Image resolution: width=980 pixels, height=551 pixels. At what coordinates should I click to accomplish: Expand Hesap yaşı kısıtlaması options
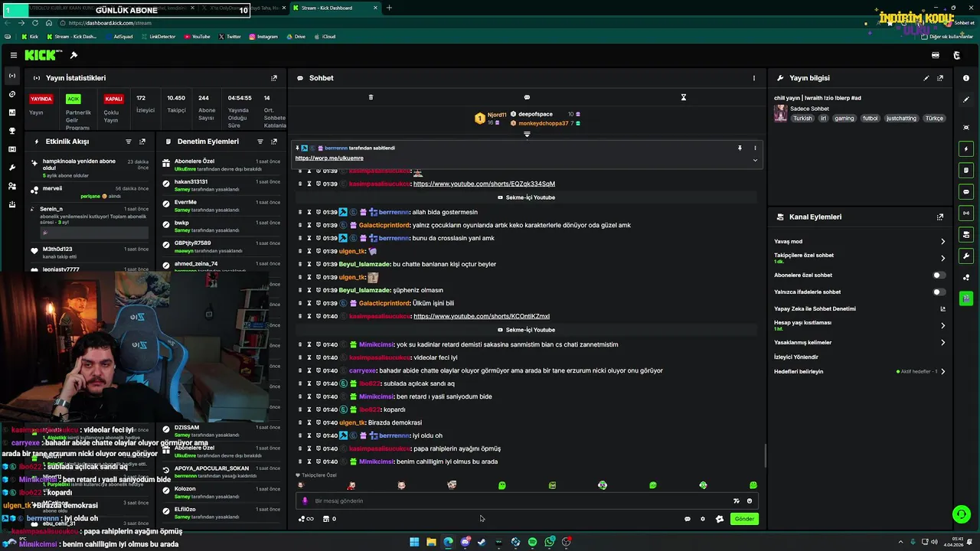pyautogui.click(x=942, y=325)
